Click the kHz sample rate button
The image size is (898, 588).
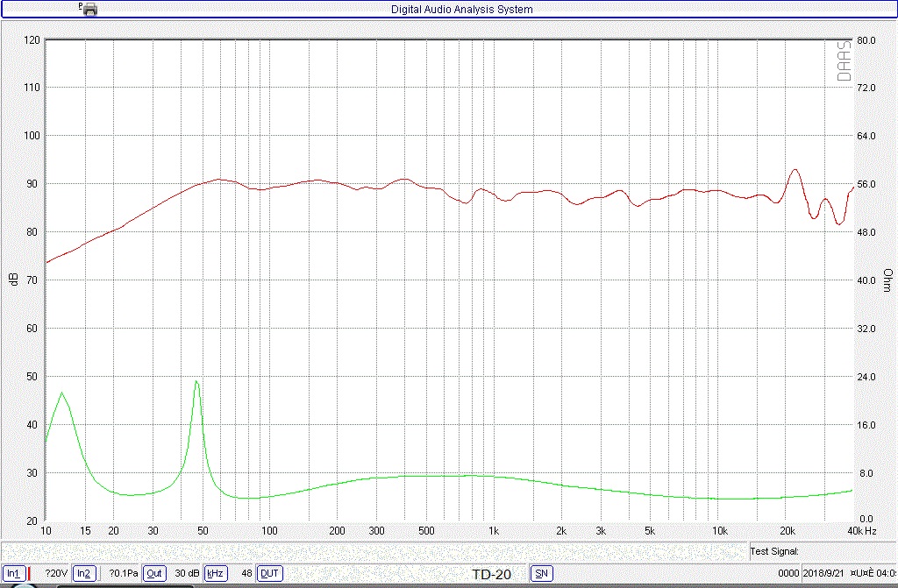click(215, 574)
